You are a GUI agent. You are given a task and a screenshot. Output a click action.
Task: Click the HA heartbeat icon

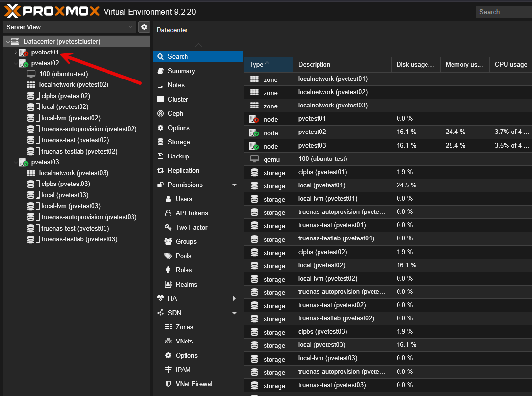(x=160, y=299)
